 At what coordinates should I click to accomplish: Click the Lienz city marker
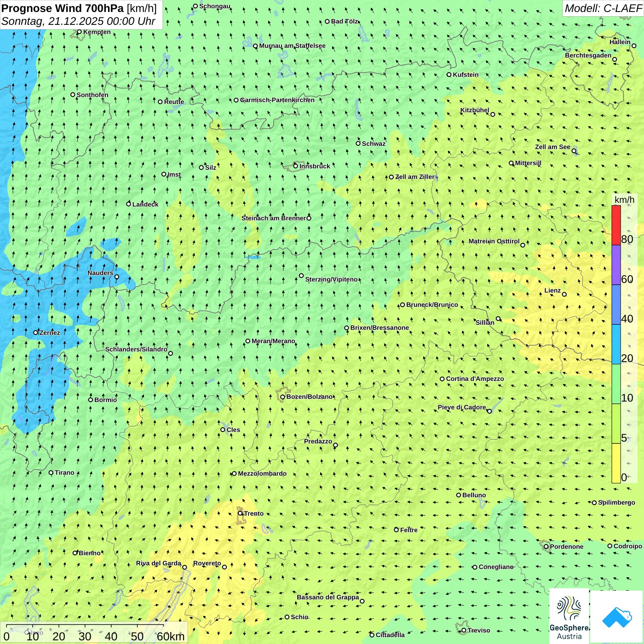tap(564, 294)
